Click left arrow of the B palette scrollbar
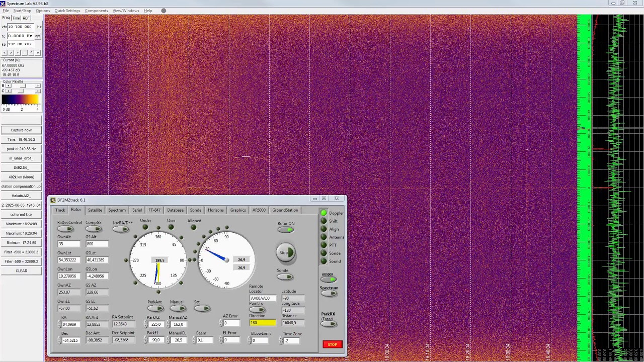 click(9, 85)
